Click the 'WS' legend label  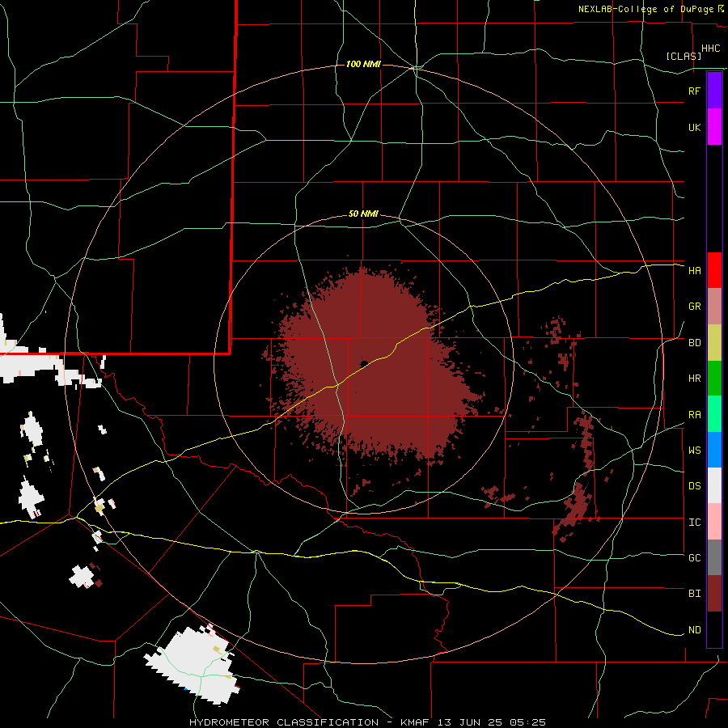tap(694, 451)
